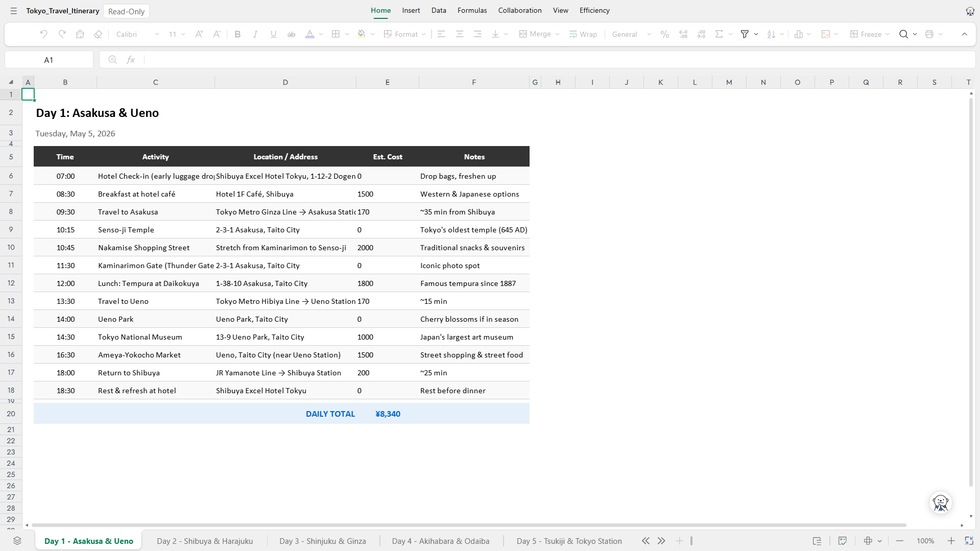Click the AutoSum sigma icon
Screen dimensions: 980x551
pos(719,34)
